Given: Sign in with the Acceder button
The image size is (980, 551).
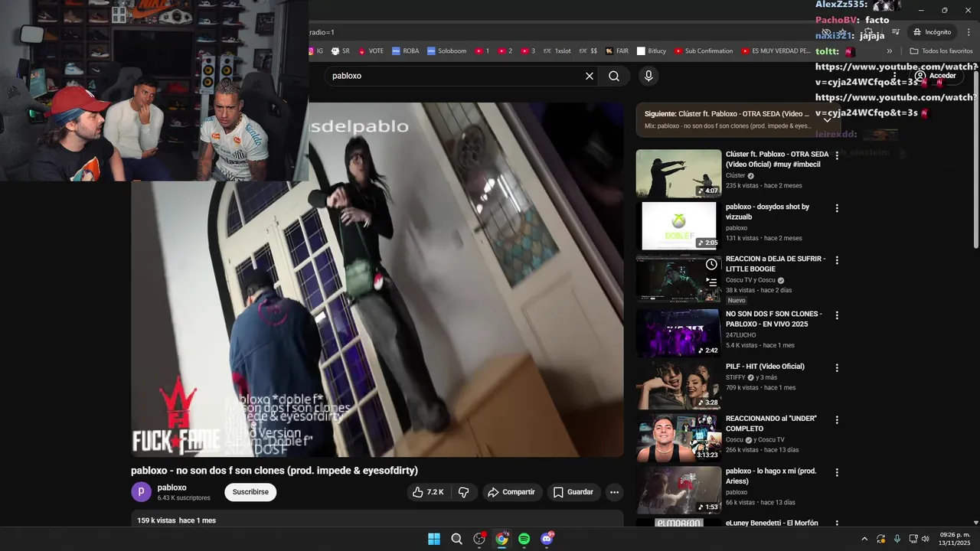Looking at the screenshot, I should click(x=936, y=76).
